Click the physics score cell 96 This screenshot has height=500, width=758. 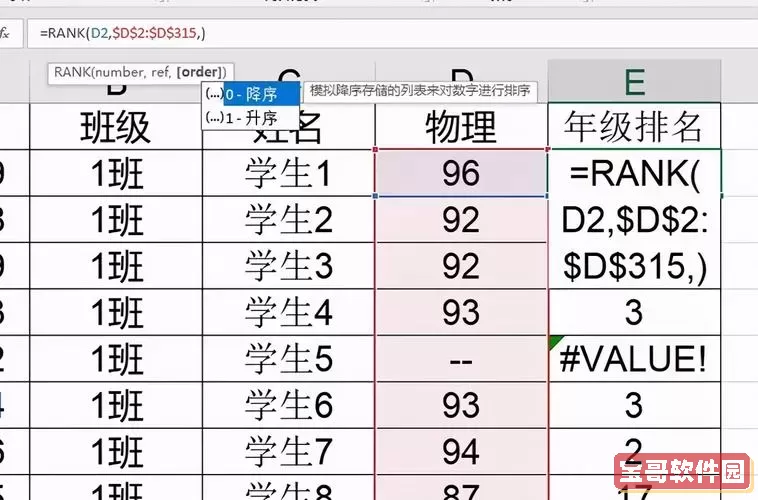pos(461,173)
